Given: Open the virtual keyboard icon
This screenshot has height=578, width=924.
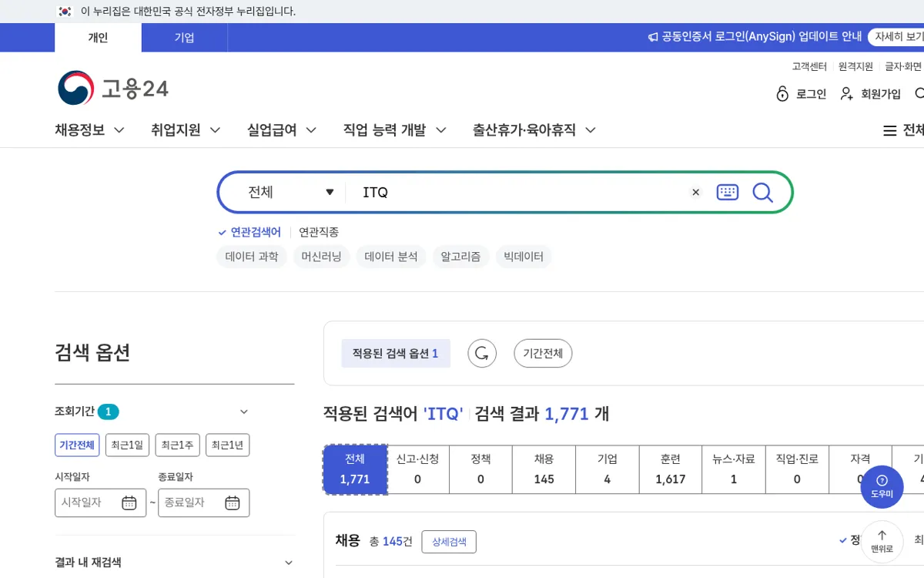Looking at the screenshot, I should click(728, 193).
